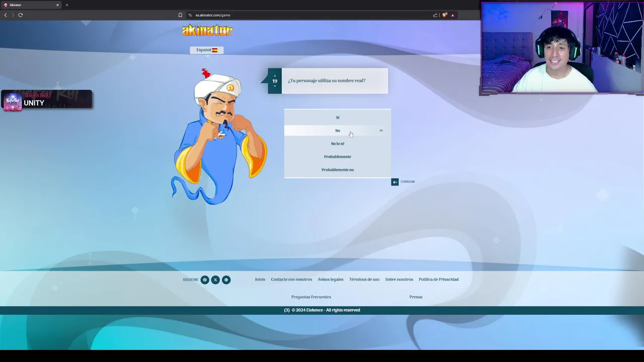Open "Contacte con nosotros" link
The height and width of the screenshot is (362, 644).
291,280
